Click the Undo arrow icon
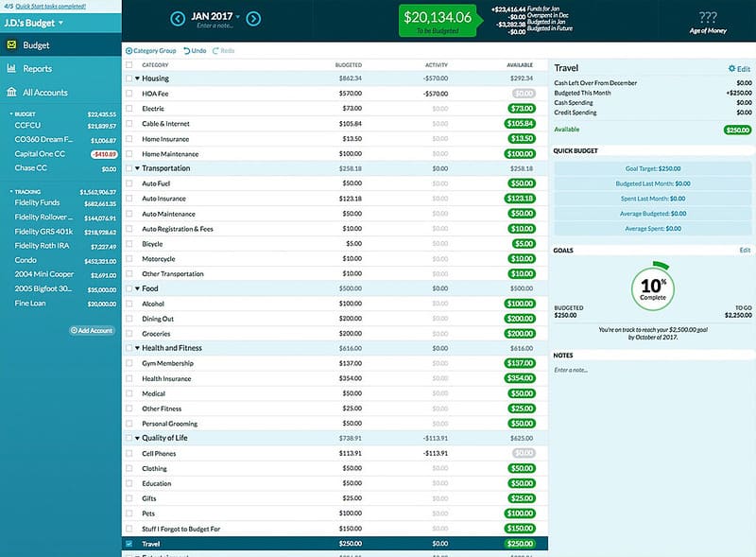The height and width of the screenshot is (557, 756). 186,51
